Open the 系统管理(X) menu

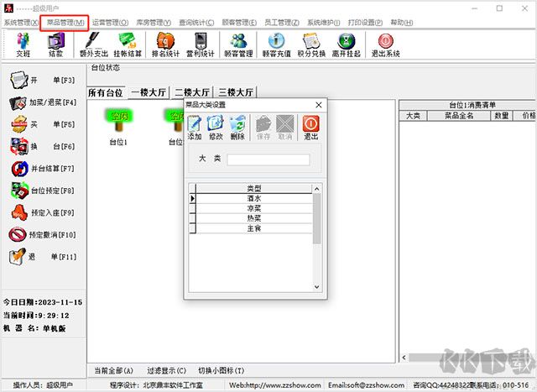pos(21,23)
